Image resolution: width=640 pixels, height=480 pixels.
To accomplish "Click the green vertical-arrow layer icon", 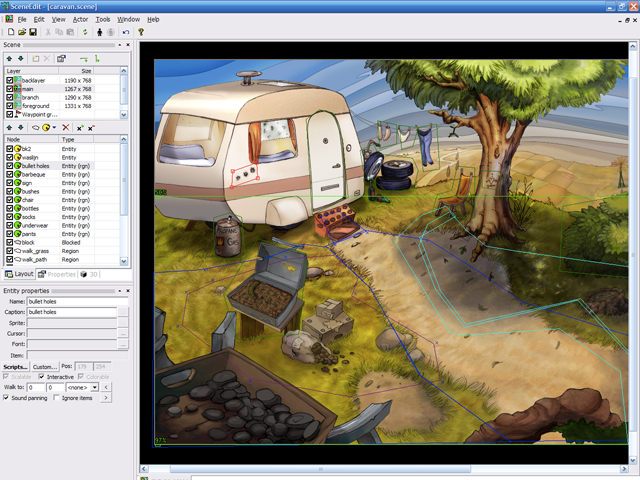I will pos(97,59).
